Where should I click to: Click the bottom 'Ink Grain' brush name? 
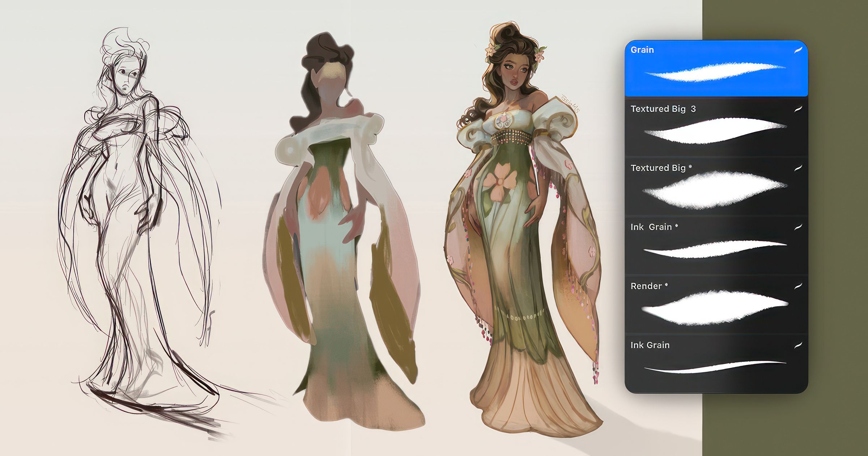click(650, 345)
